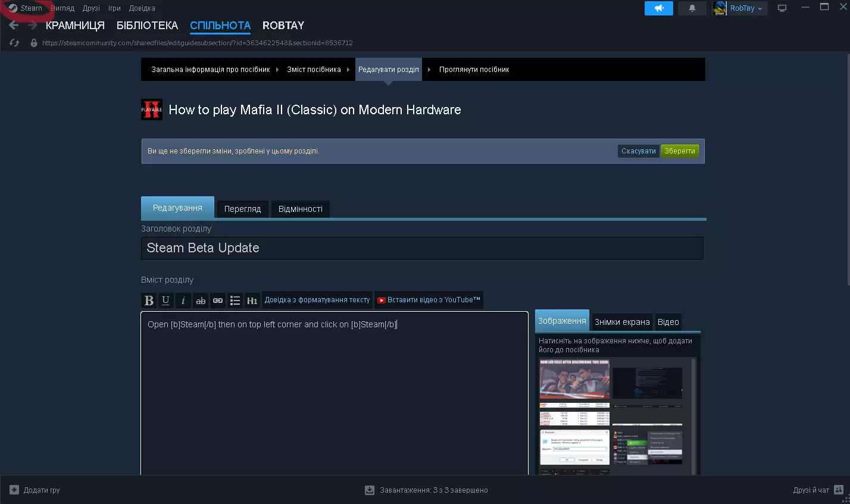
Task: Click the Add a Game plus icon
Action: pyautogui.click(x=14, y=490)
